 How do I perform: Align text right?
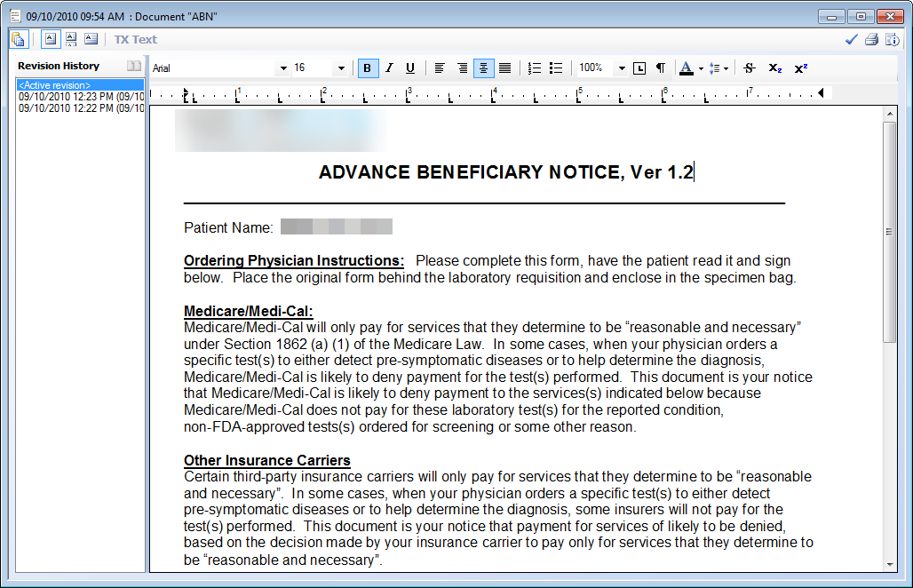462,68
